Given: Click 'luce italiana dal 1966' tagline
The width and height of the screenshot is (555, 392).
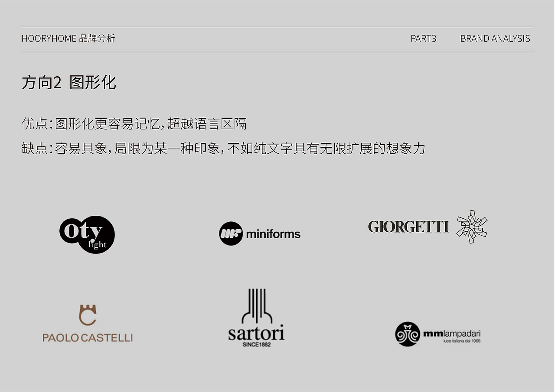Looking at the screenshot, I should 461,341.
